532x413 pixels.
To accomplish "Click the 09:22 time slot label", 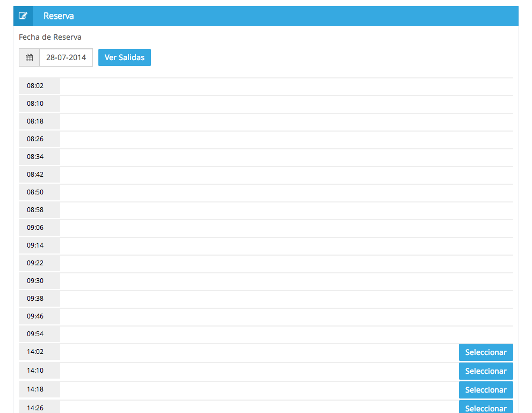I will pyautogui.click(x=35, y=263).
